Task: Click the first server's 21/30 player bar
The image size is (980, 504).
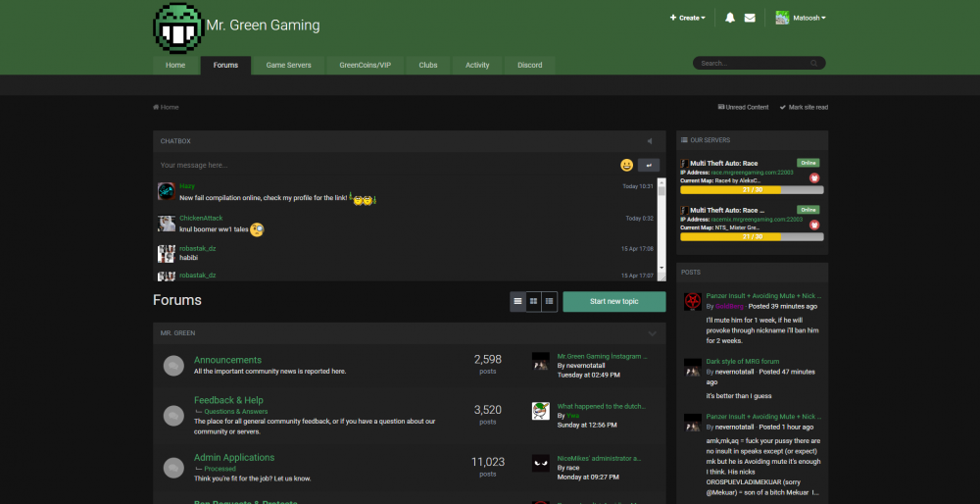Action: 752,189
